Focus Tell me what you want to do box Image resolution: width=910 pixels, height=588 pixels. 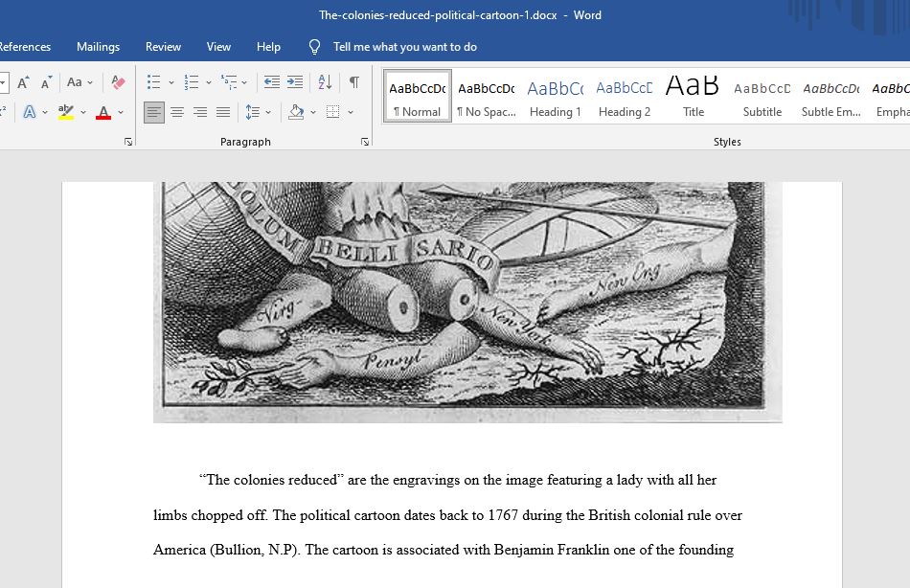(405, 47)
